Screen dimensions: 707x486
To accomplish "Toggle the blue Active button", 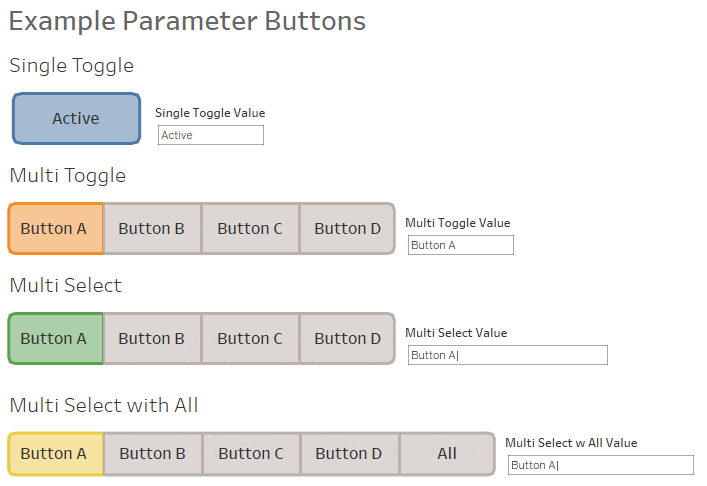I will [x=76, y=119].
